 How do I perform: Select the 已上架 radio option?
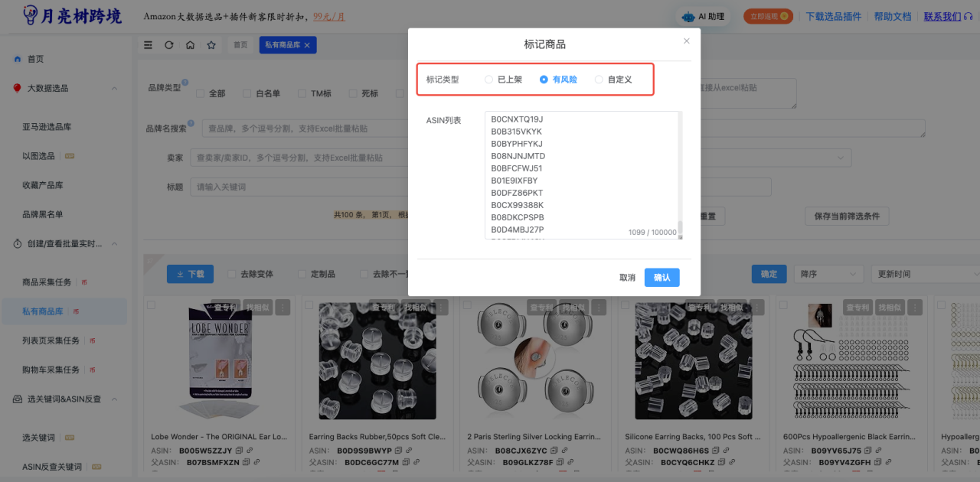489,80
